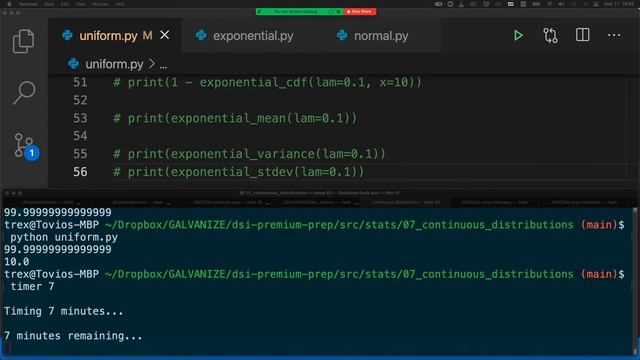Click line number 53 in gutter

(x=80, y=118)
